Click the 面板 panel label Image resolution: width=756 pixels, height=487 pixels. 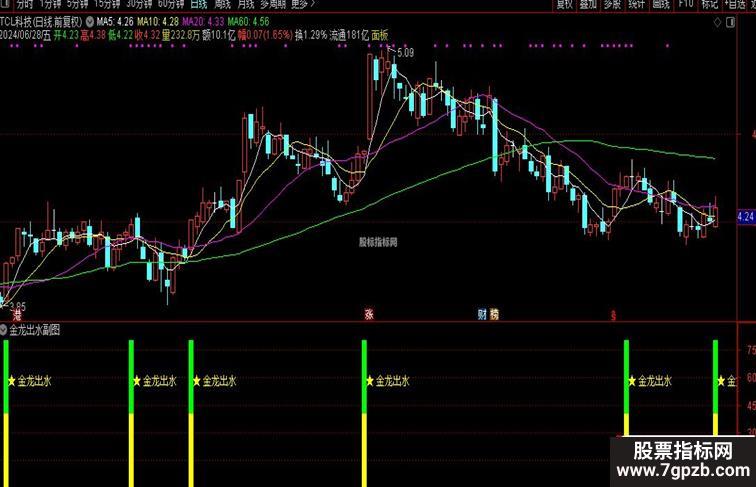380,35
